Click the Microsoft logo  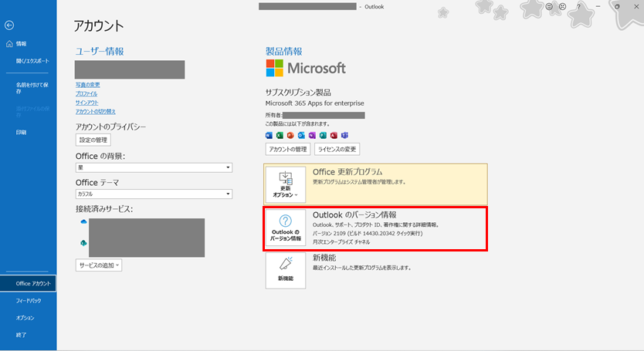tap(306, 68)
